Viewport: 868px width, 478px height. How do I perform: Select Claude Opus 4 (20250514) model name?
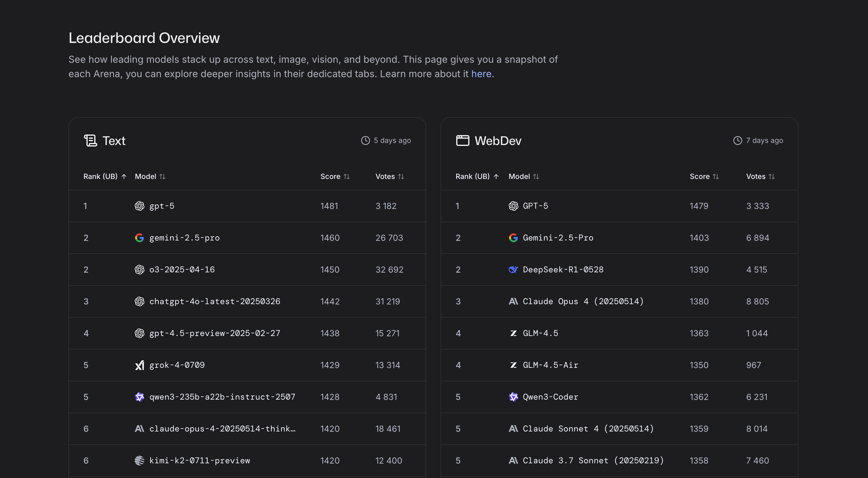coord(583,301)
